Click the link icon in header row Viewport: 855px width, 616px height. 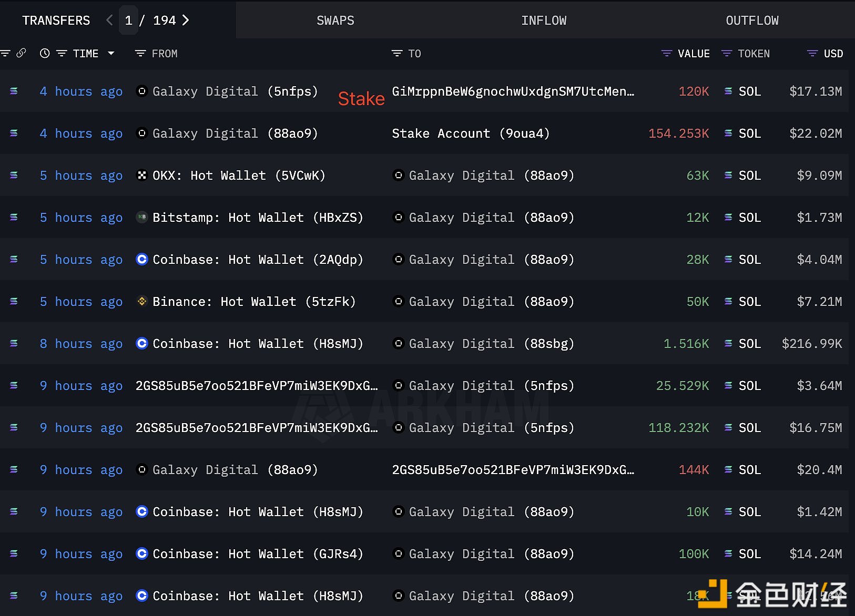[22, 53]
